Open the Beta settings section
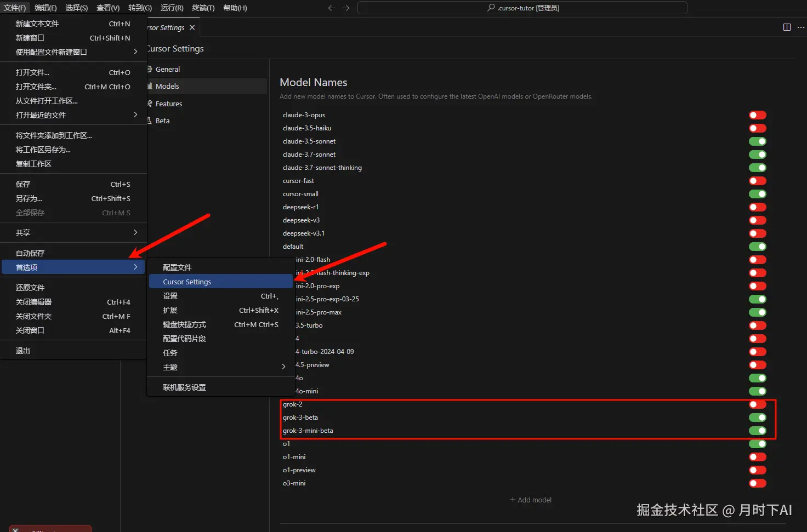The width and height of the screenshot is (807, 532). tap(207, 121)
